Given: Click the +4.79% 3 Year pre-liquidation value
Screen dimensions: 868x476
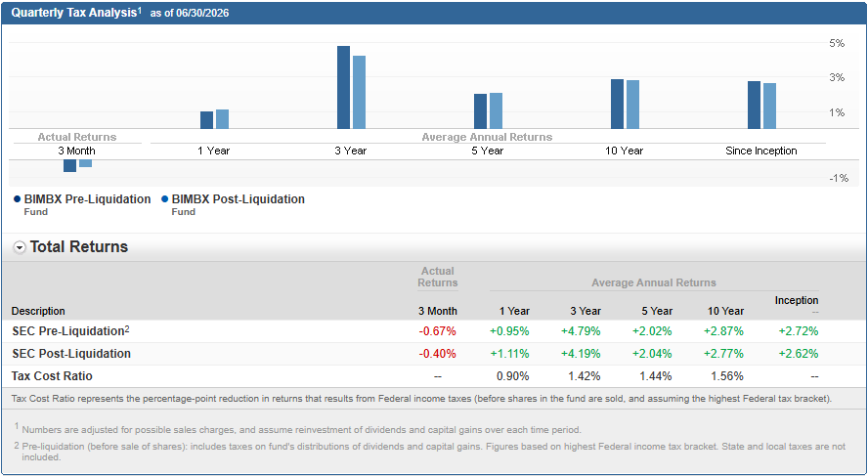Looking at the screenshot, I should 581,331.
